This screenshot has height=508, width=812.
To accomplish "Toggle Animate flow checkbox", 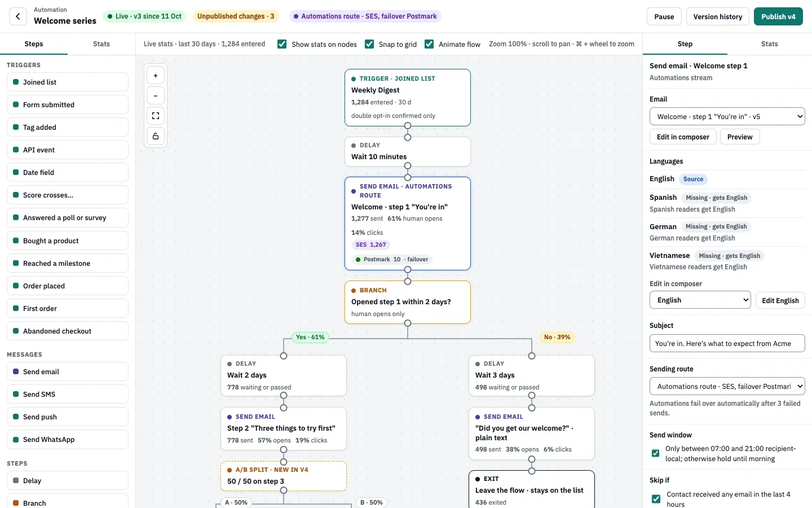I will point(429,44).
